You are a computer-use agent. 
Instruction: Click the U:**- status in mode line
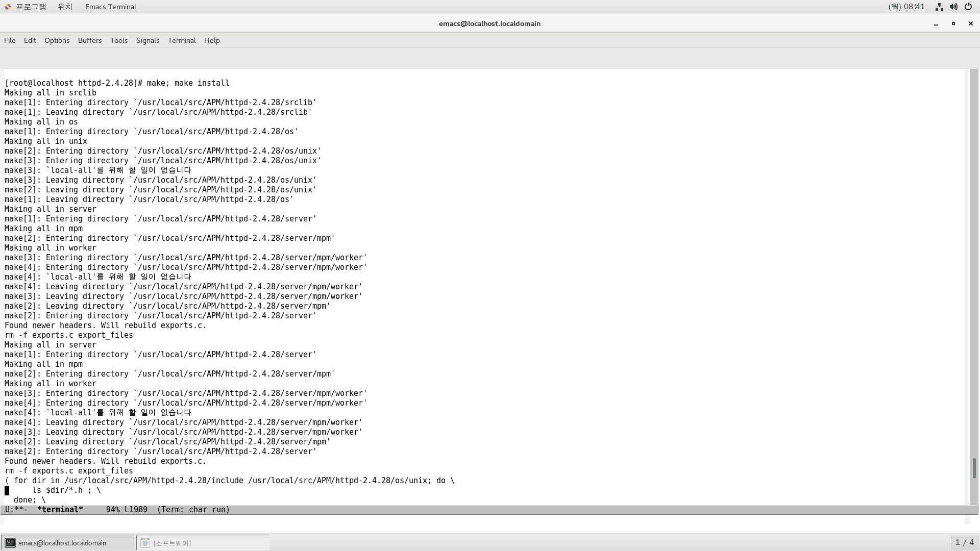point(16,510)
